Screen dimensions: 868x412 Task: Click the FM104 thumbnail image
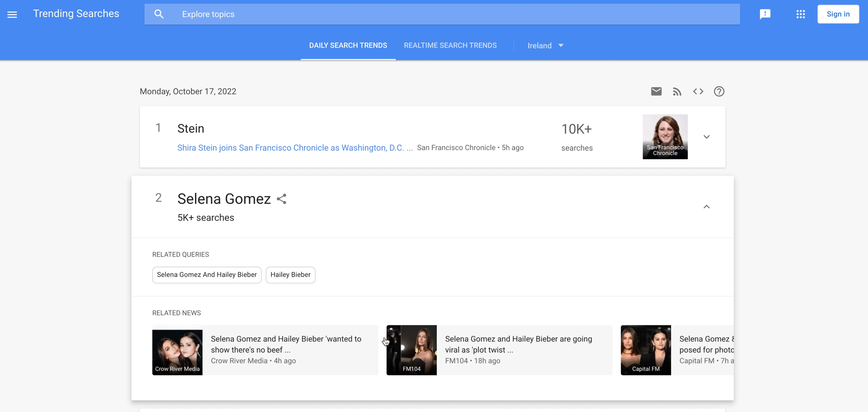coord(411,350)
